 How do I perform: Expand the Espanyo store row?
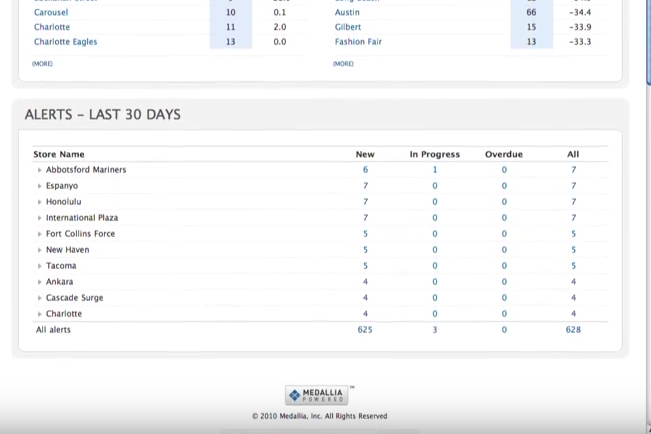pos(40,186)
